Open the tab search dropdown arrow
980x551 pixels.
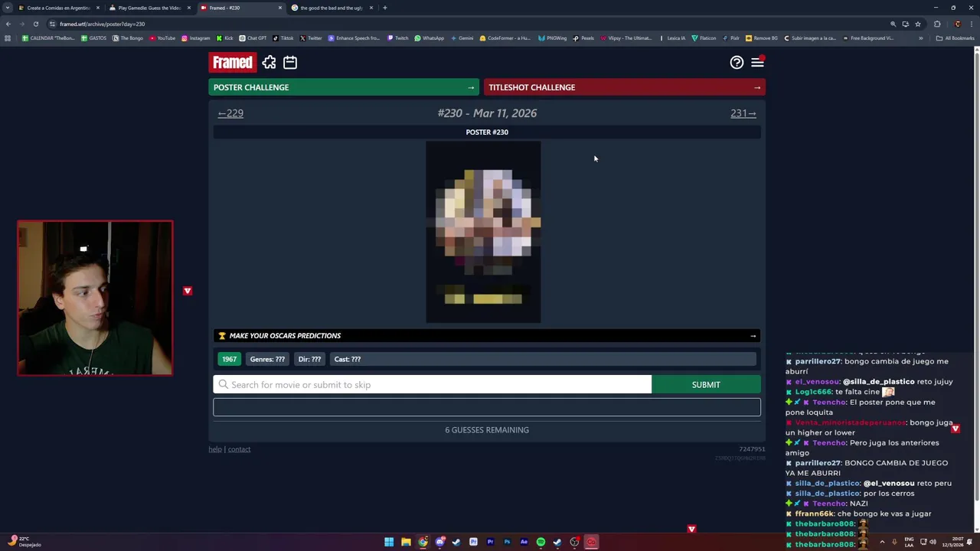(x=8, y=8)
